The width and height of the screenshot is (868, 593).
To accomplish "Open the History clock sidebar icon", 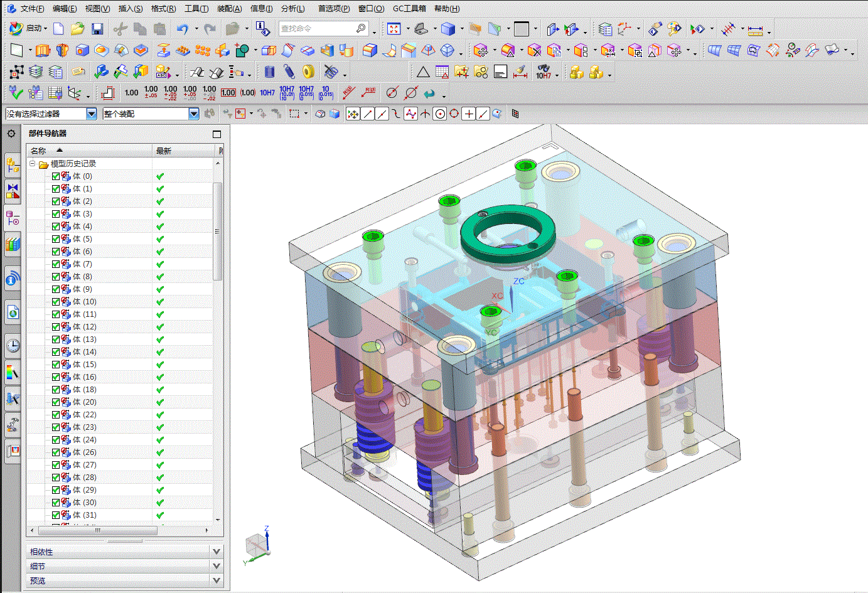I will click(13, 345).
